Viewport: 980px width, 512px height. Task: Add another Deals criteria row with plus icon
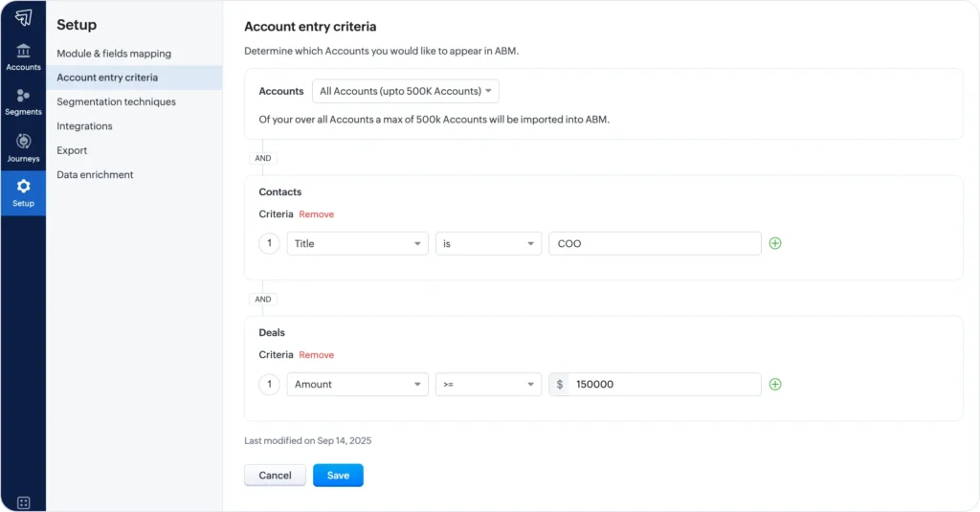click(775, 384)
